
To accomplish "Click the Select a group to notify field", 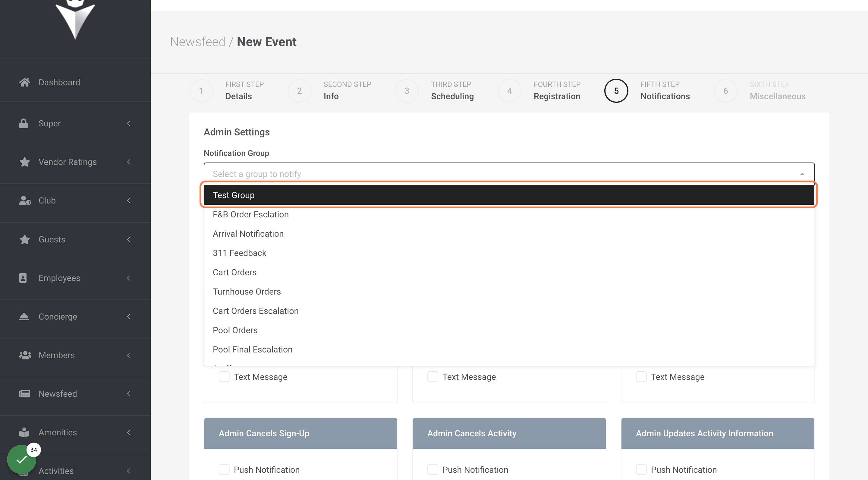I will pos(509,174).
